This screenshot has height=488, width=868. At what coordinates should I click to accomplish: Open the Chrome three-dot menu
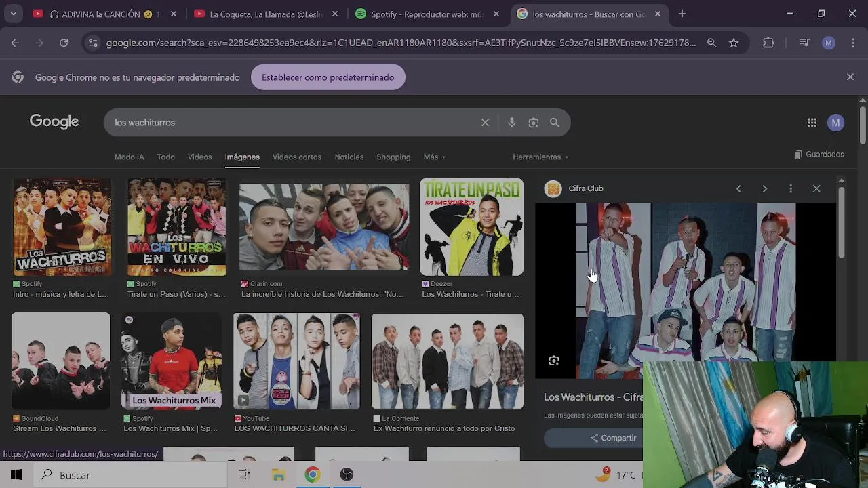[x=852, y=43]
